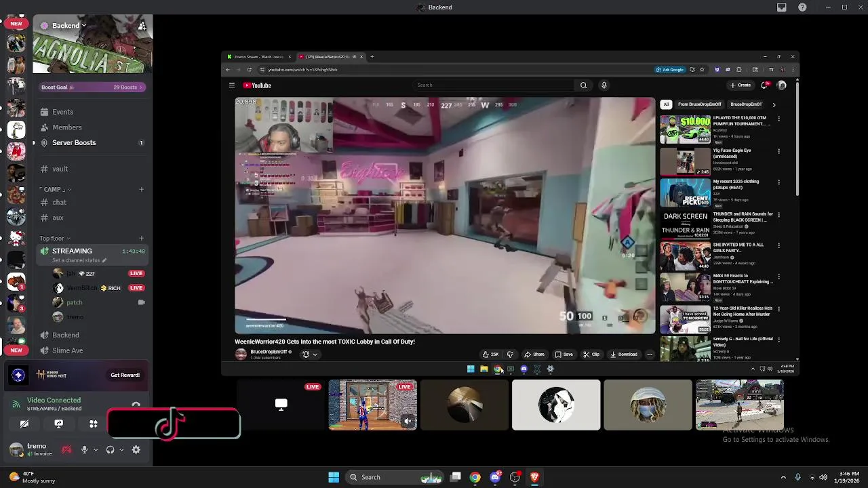
Task: Click YouTube voice search microphone icon
Action: click(604, 85)
